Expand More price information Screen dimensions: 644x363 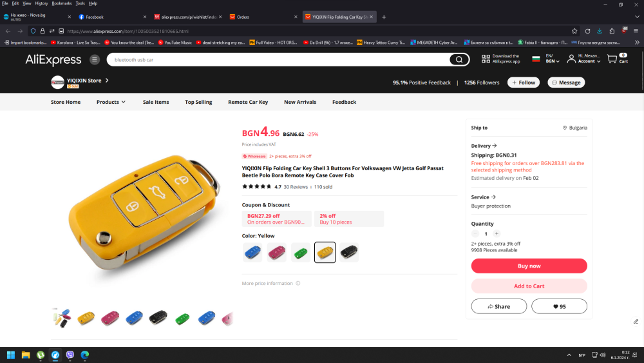pyautogui.click(x=271, y=284)
